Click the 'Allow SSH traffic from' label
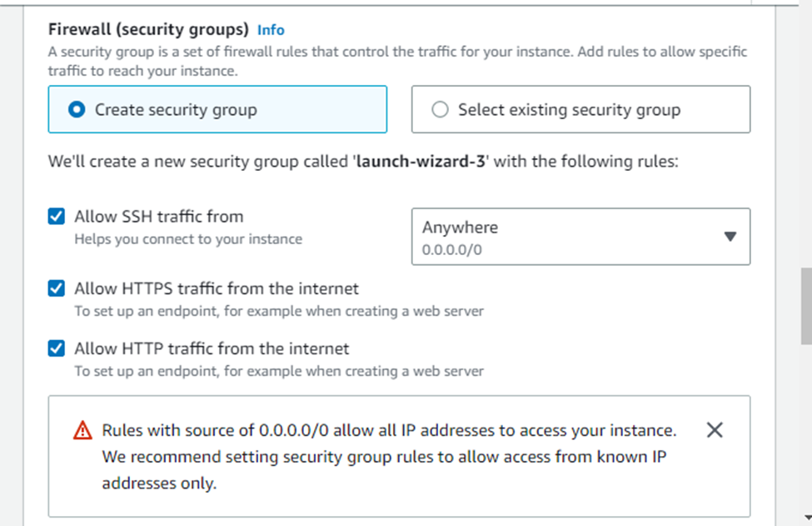This screenshot has height=526, width=812. pos(159,217)
